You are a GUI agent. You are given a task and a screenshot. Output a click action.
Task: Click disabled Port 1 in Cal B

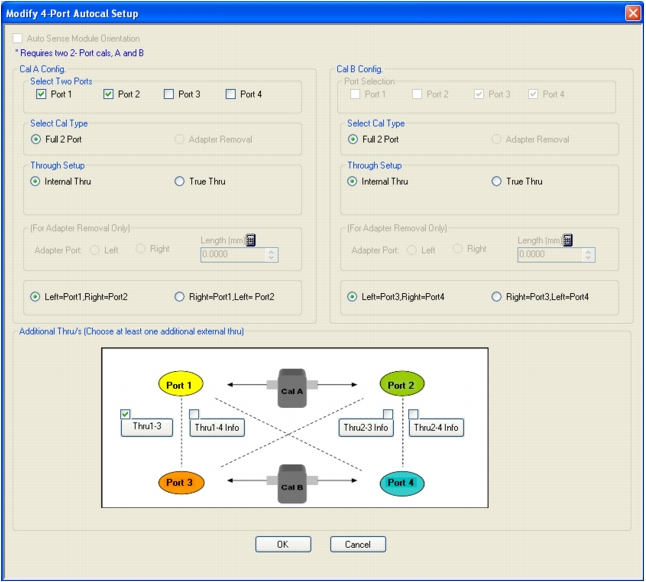click(x=355, y=94)
